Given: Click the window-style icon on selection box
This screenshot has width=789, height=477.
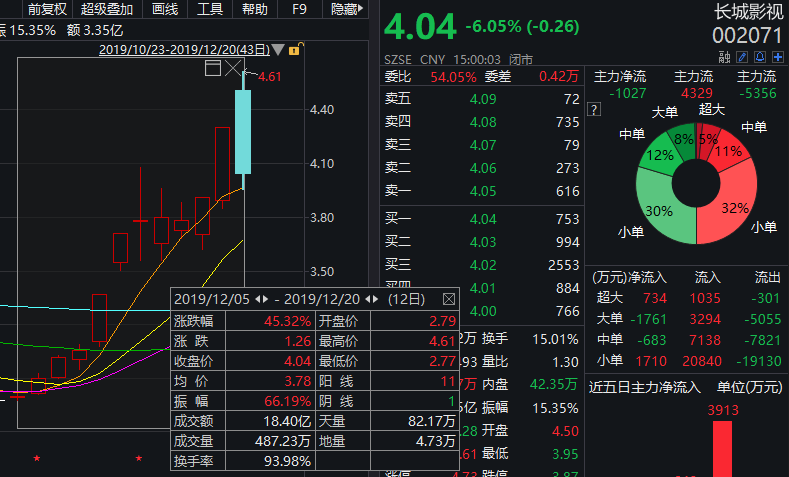Looking at the screenshot, I should pyautogui.click(x=213, y=68).
